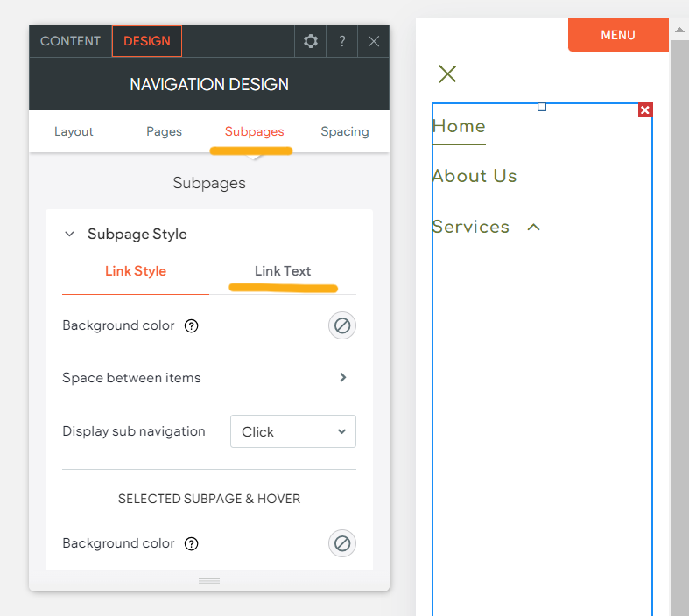Click the green X to close mobile menu
This screenshot has height=616, width=689.
[x=447, y=73]
